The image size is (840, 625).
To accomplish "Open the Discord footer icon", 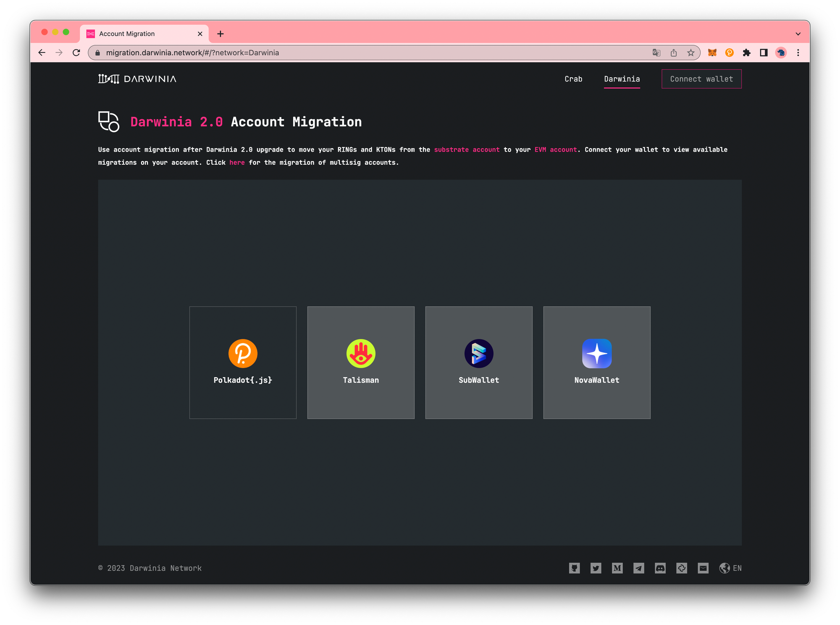I will [x=660, y=568].
